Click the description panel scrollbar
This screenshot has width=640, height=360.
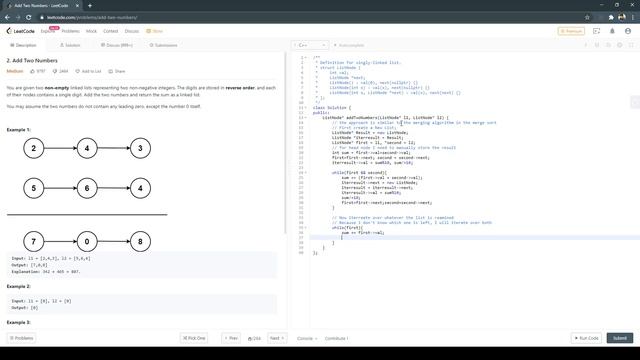285,143
